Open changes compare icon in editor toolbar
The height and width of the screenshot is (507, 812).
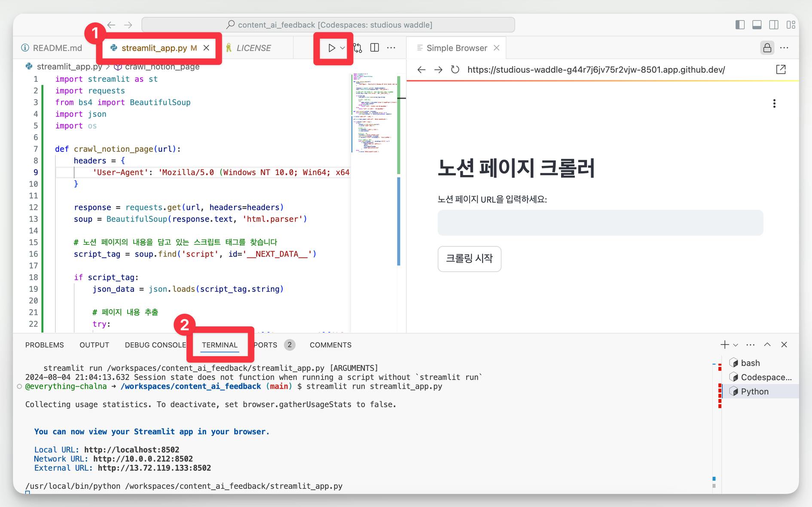(358, 48)
